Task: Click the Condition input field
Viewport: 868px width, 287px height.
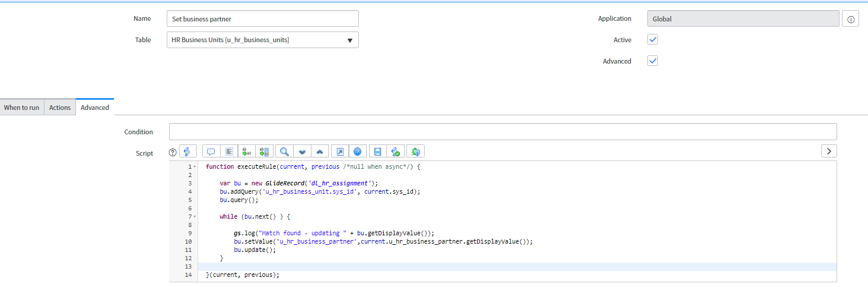Action: pyautogui.click(x=503, y=132)
